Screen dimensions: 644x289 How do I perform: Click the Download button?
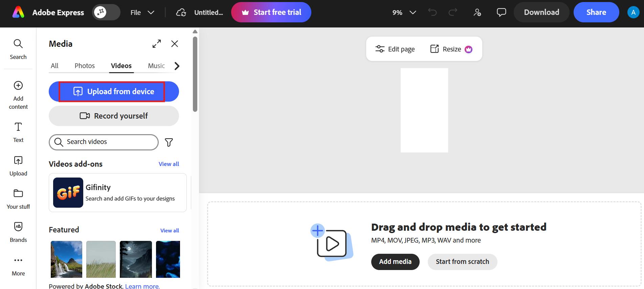[541, 12]
